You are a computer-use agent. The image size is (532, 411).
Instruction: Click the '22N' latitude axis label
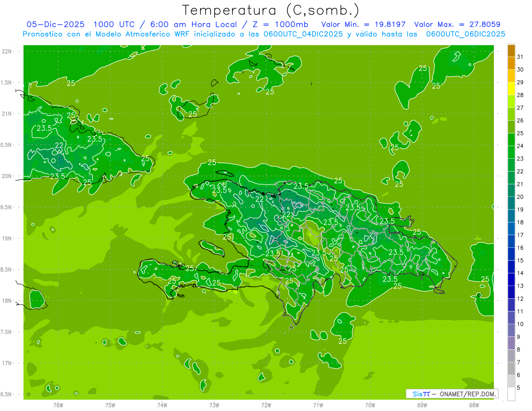[x=7, y=51]
